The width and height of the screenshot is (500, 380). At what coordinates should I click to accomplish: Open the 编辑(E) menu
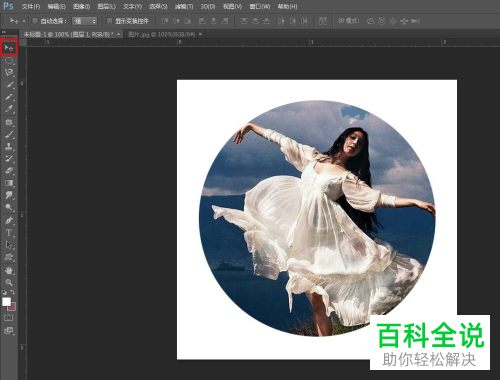pyautogui.click(x=56, y=6)
